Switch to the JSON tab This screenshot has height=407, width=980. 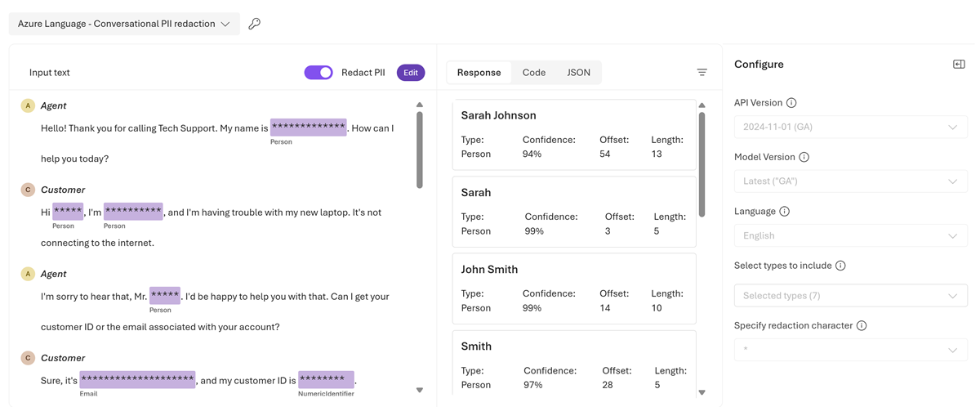pos(579,73)
